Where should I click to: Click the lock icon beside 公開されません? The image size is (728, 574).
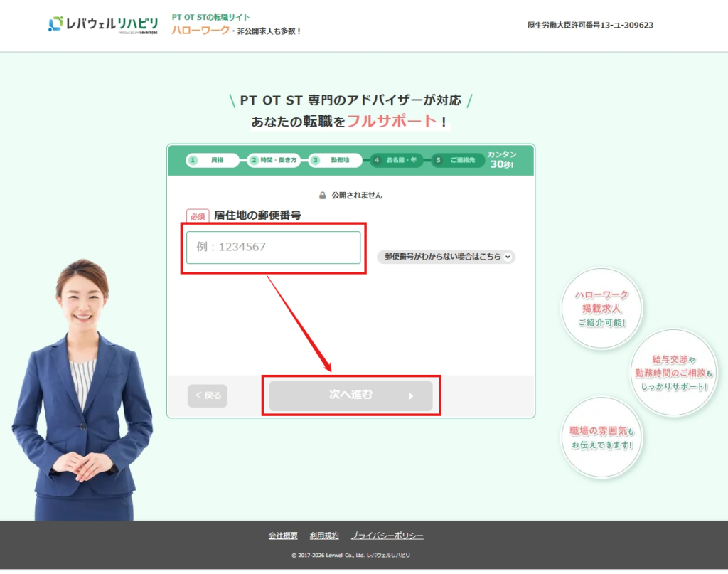(x=322, y=195)
